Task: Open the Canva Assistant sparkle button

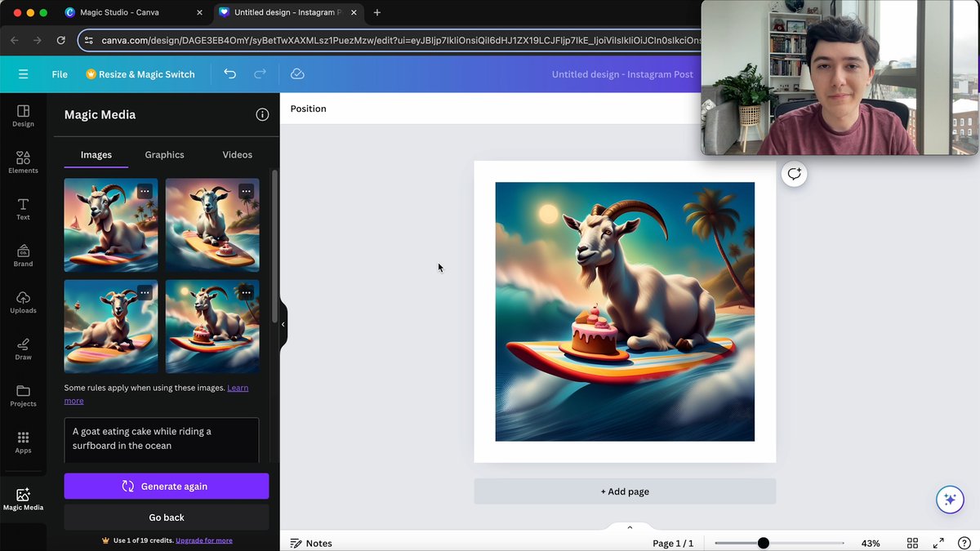Action: 950,500
